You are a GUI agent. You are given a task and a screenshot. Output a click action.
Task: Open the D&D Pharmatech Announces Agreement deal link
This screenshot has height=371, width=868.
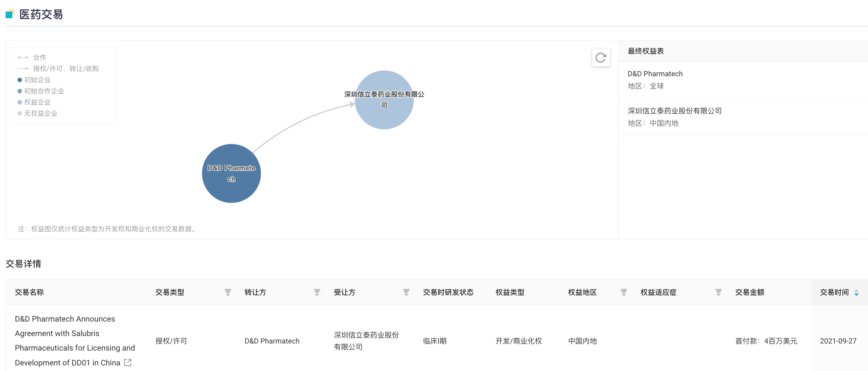pyautogui.click(x=75, y=341)
